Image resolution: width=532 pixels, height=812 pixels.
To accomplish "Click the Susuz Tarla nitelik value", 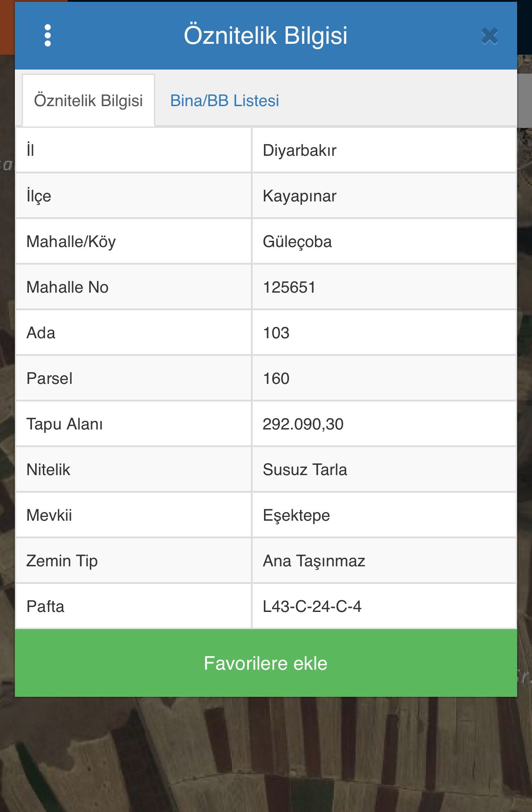I will (384, 470).
